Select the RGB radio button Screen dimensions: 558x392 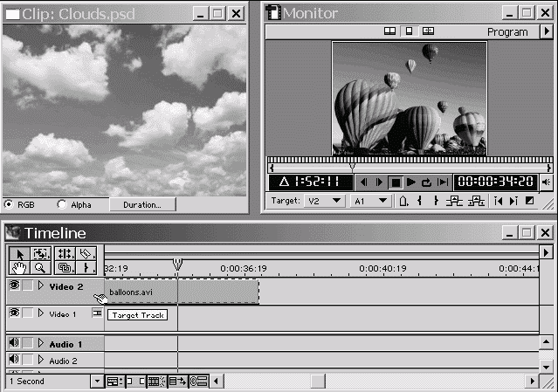[10, 205]
